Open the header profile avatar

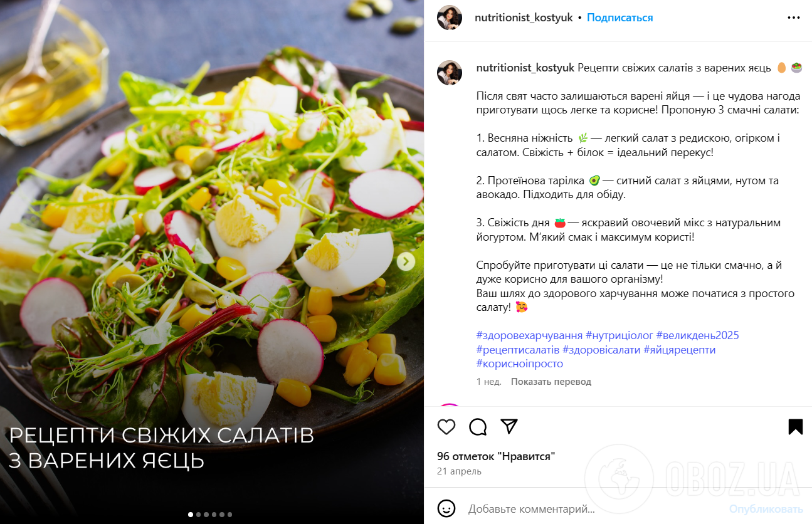point(450,18)
